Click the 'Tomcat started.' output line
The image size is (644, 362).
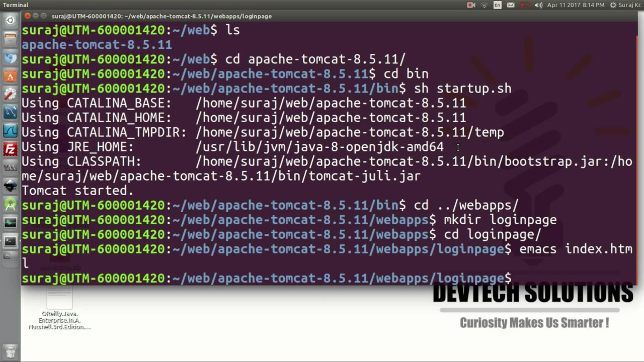[x=77, y=191]
